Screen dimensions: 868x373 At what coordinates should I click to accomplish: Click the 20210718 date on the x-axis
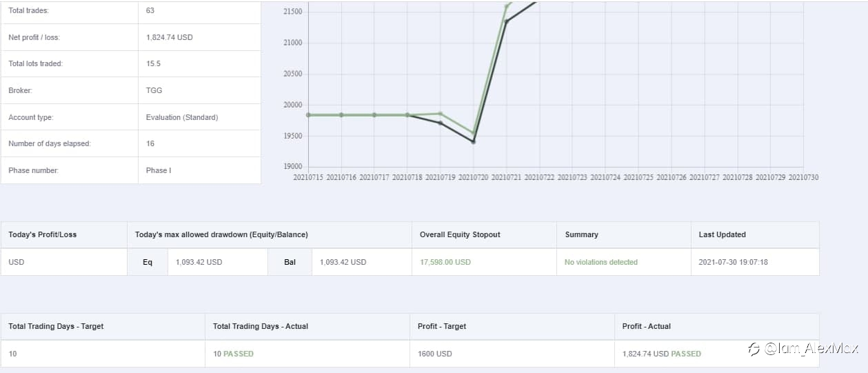click(407, 177)
